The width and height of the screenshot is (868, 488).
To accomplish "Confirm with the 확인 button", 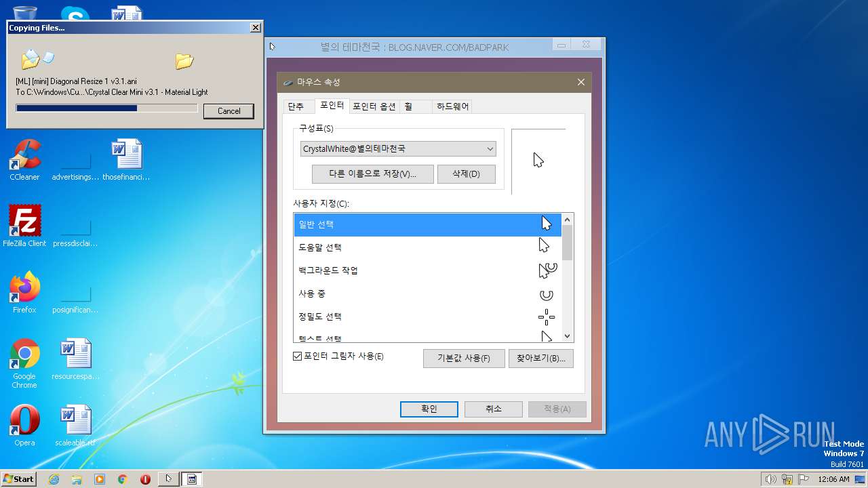I will 429,409.
